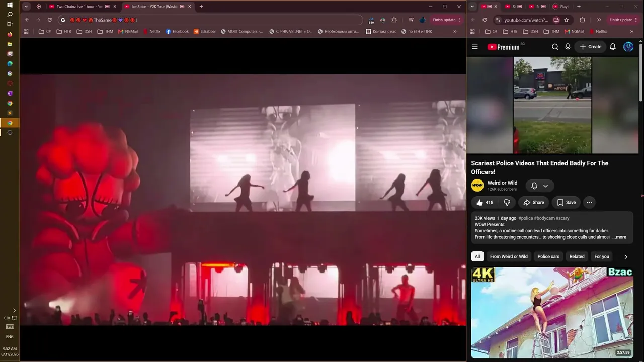Open extensions in right browser window

(582, 20)
